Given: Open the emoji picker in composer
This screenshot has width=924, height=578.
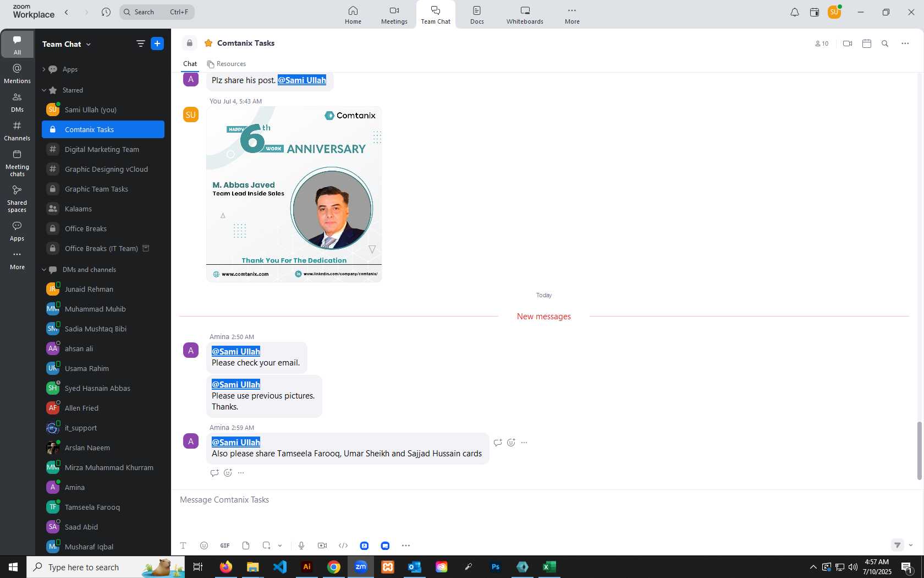Looking at the screenshot, I should tap(204, 546).
